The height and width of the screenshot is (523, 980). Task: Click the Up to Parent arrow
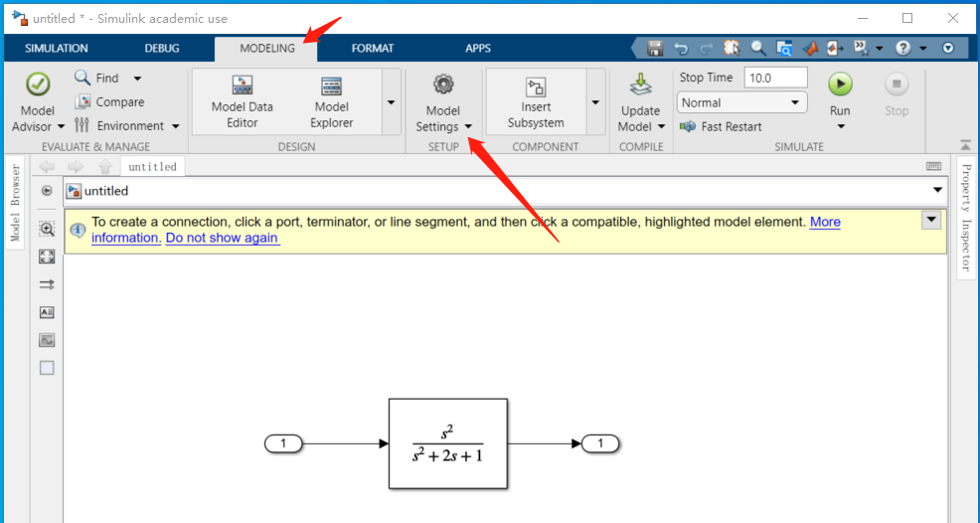[x=104, y=166]
